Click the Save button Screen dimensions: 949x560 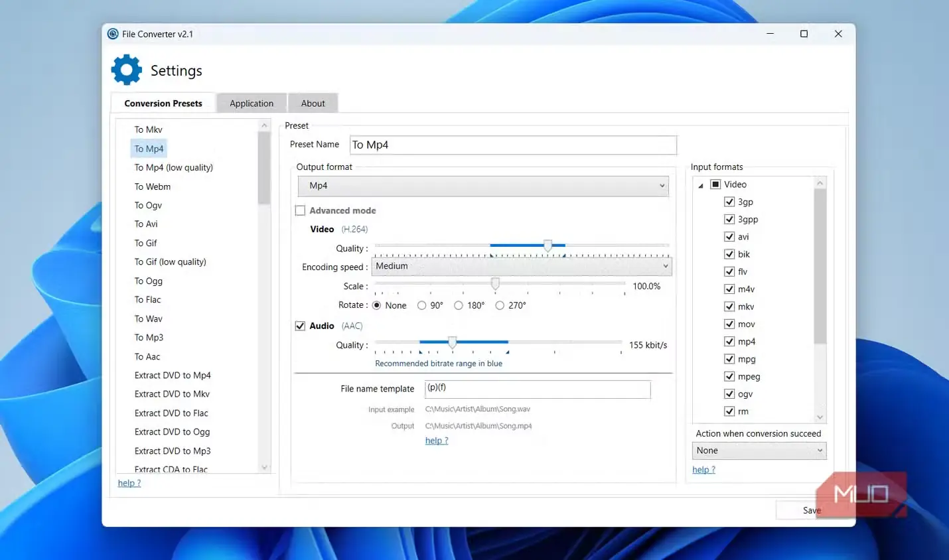click(812, 510)
